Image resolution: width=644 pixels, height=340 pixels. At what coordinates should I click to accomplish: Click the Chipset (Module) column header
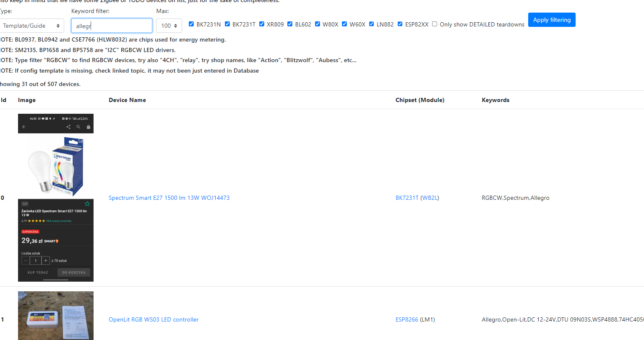tap(420, 100)
